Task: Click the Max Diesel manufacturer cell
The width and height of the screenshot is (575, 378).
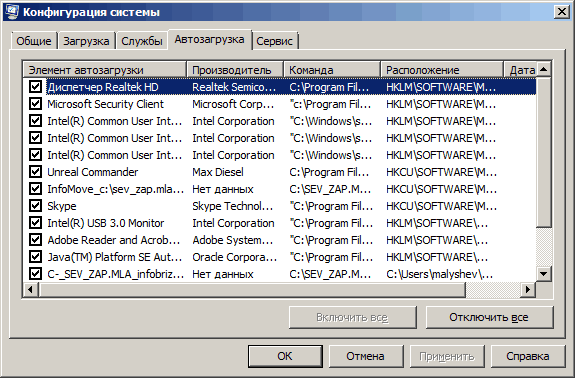Action: pyautogui.click(x=218, y=172)
